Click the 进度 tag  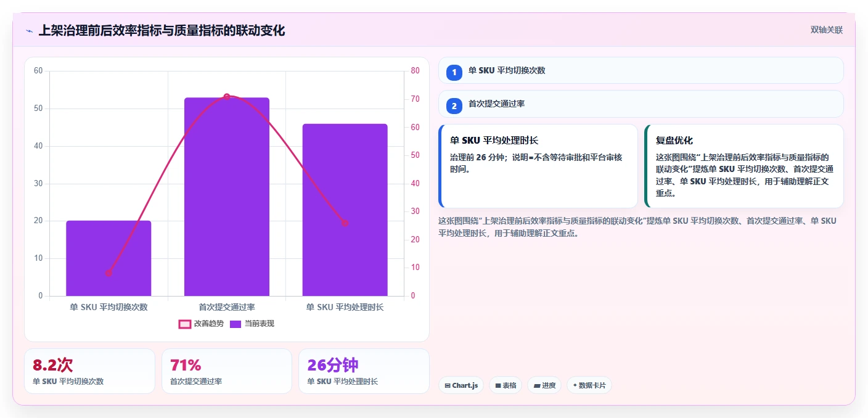click(544, 385)
